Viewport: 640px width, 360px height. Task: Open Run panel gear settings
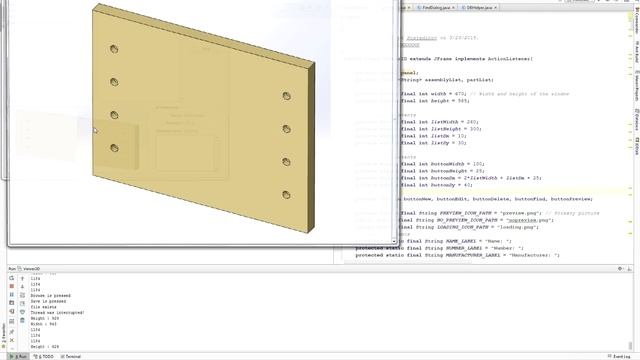(x=620, y=269)
